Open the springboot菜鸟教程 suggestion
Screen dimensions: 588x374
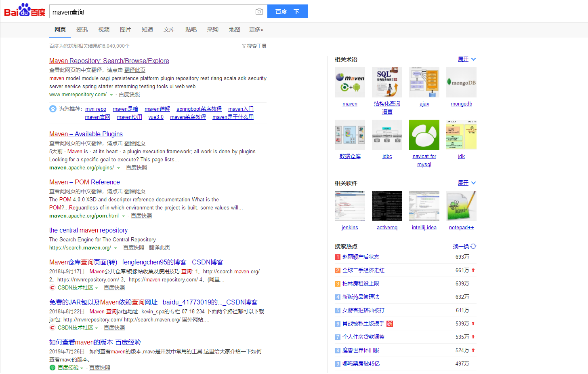(x=199, y=109)
